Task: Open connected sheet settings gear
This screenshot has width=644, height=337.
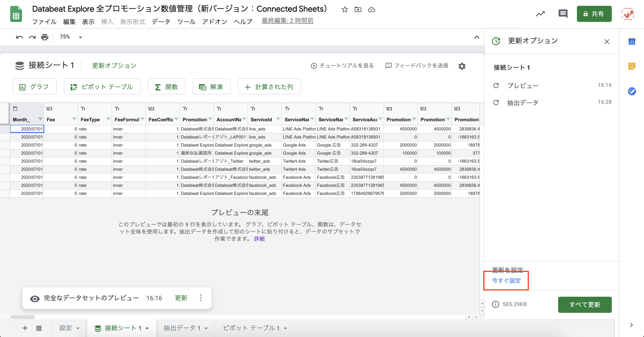Action: pyautogui.click(x=462, y=66)
